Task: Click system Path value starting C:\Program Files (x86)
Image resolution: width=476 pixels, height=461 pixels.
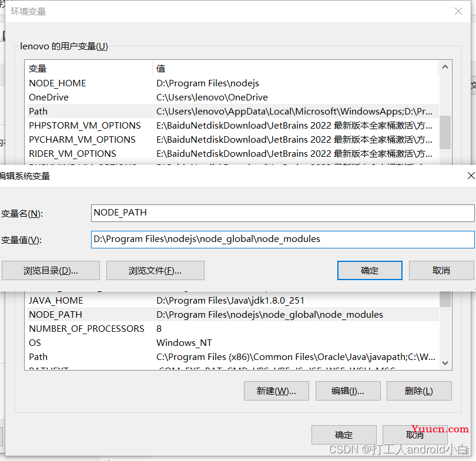Action: (296, 357)
